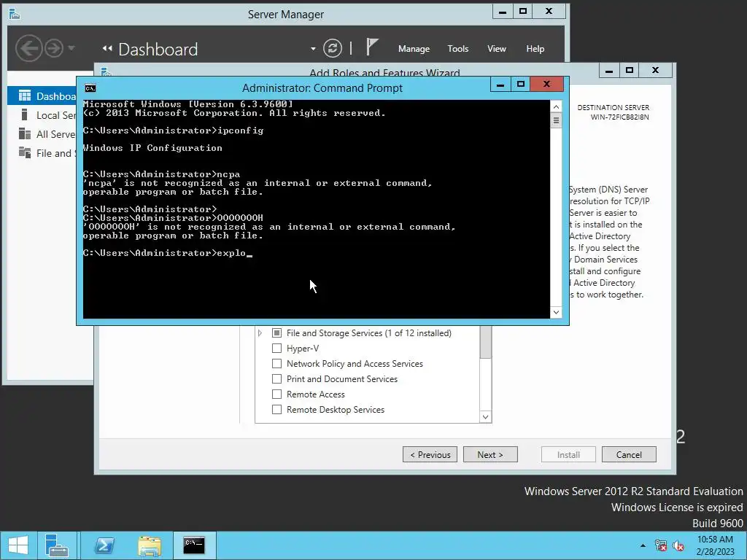Click the roles list scroll-down arrow
Image resolution: width=747 pixels, height=560 pixels.
coord(485,416)
